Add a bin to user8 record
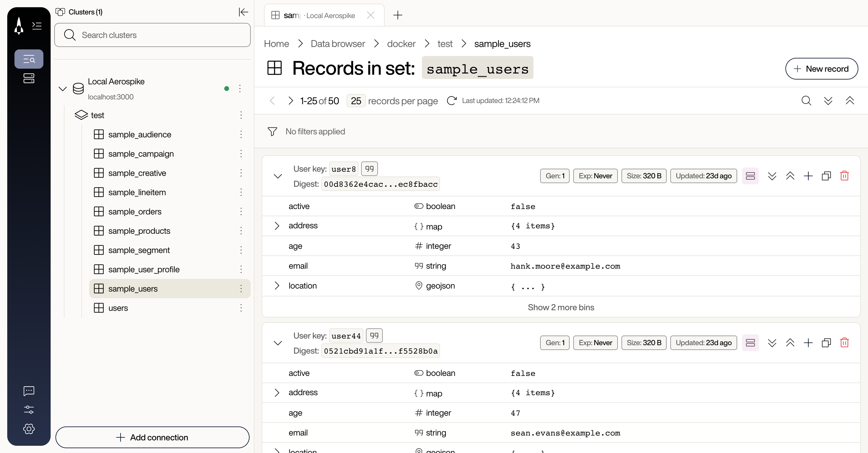868x453 pixels. point(808,176)
